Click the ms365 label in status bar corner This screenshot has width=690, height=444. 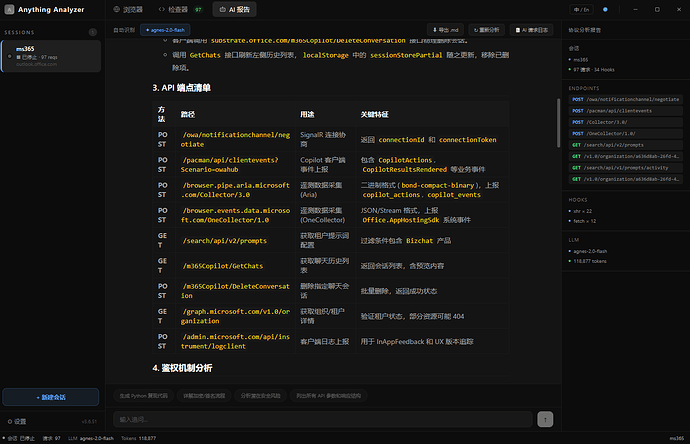click(677, 438)
